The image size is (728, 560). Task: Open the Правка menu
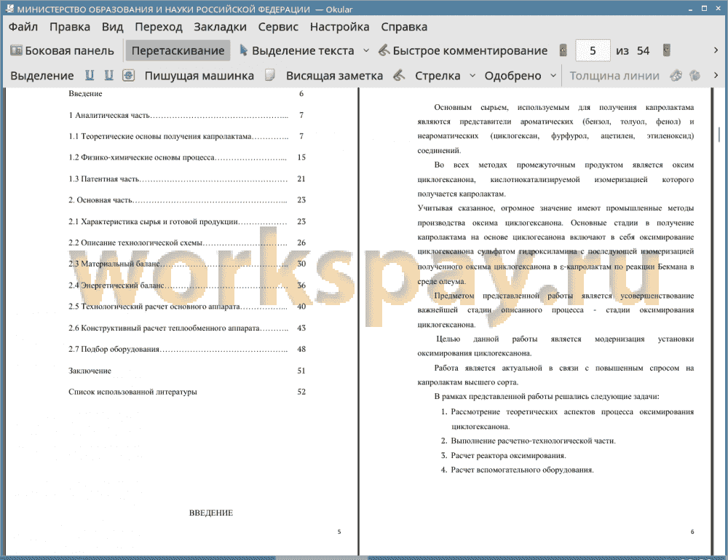[x=70, y=27]
